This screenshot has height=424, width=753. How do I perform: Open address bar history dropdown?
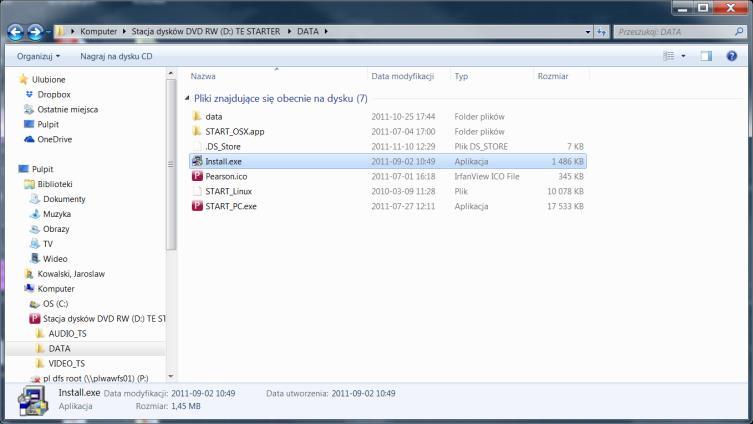coord(588,32)
